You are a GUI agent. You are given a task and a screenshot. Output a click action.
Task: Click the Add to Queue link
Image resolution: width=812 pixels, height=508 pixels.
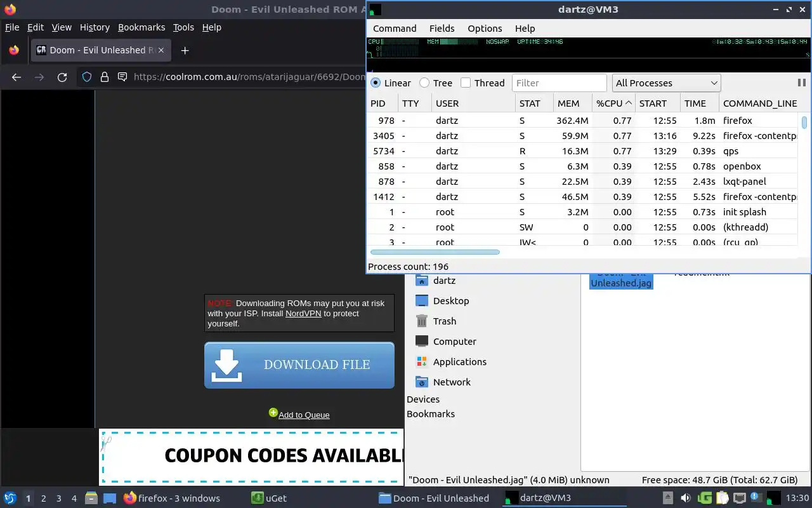pyautogui.click(x=304, y=415)
